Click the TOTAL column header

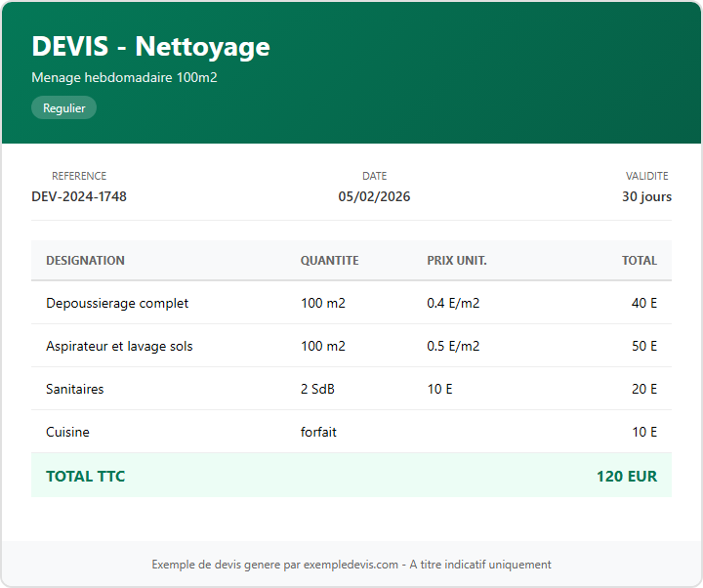click(640, 261)
